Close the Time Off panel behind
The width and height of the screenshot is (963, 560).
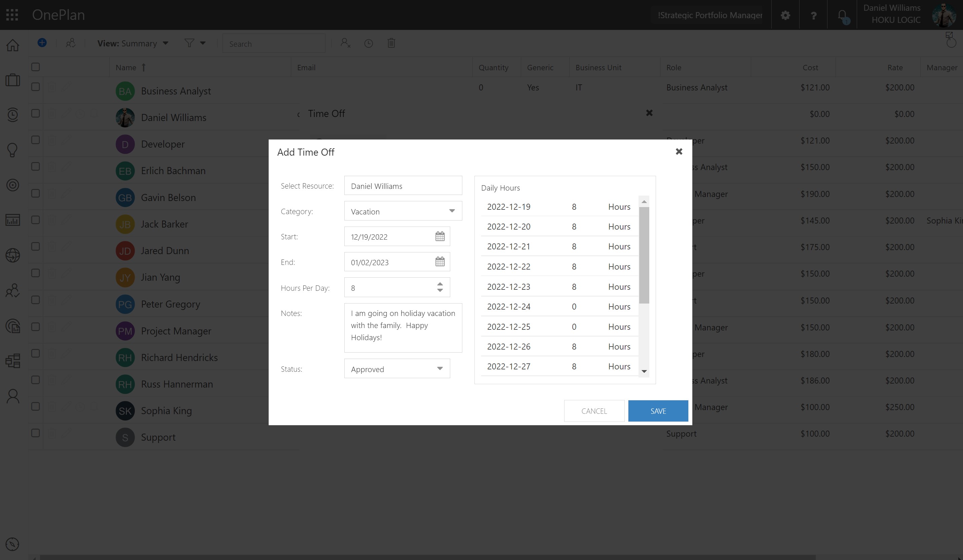click(x=649, y=113)
